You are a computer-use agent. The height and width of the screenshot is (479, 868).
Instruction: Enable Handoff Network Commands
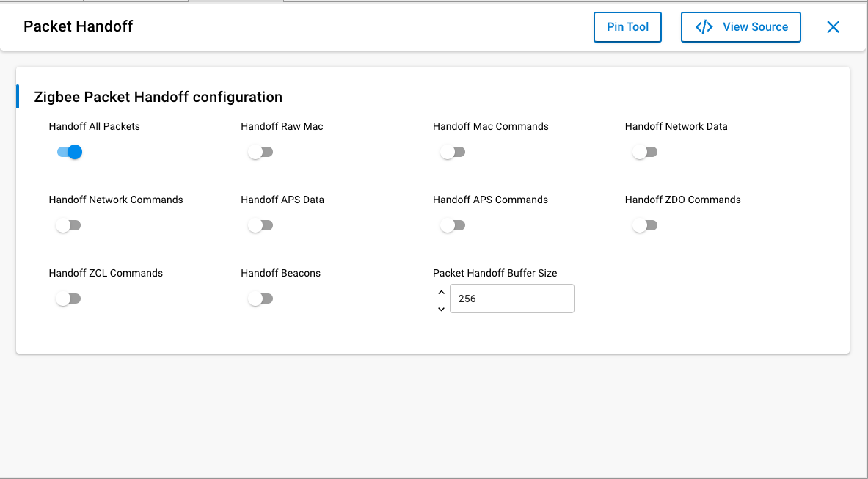tap(68, 224)
